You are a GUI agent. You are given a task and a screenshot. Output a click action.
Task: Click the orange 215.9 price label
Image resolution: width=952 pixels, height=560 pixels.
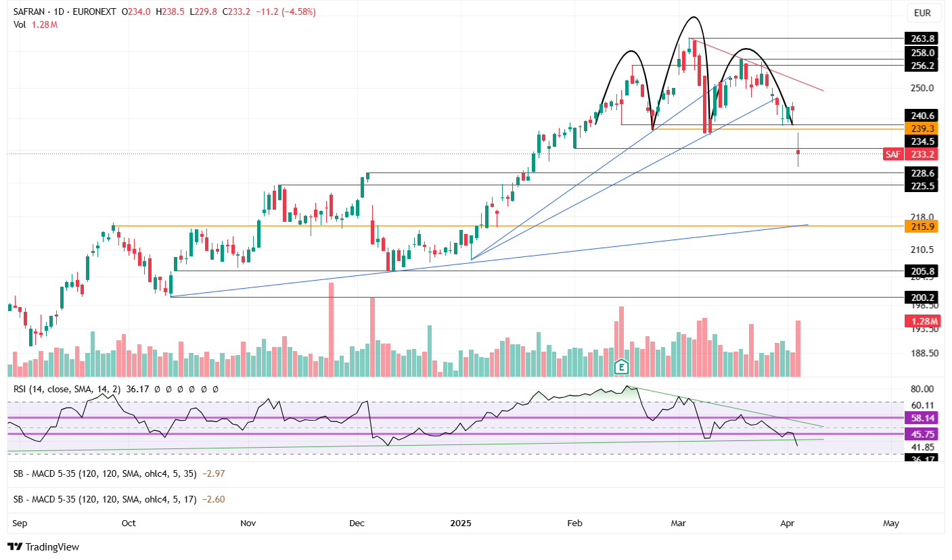(923, 227)
